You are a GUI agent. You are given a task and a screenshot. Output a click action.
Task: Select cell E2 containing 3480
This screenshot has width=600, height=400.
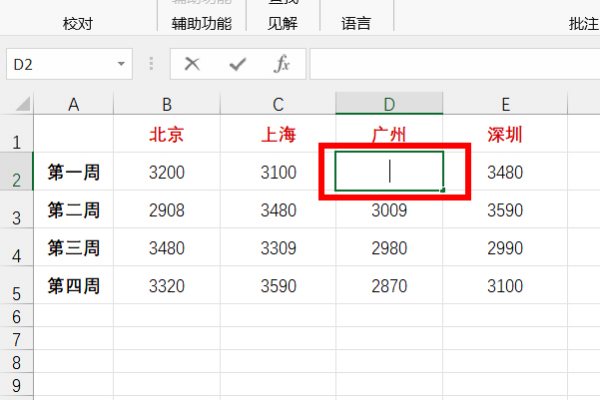pos(505,171)
